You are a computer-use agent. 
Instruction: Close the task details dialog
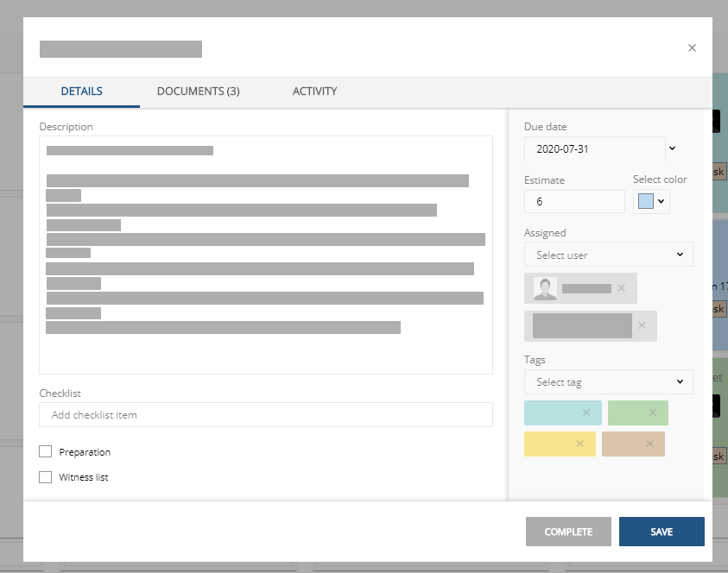692,47
